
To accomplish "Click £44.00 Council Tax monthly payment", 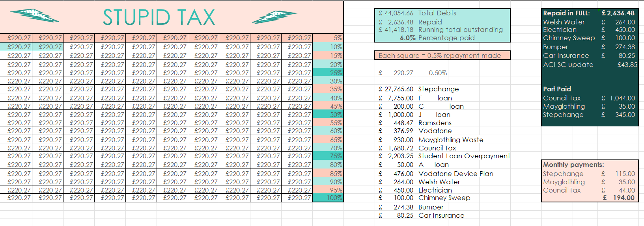I will pyautogui.click(x=618, y=190).
